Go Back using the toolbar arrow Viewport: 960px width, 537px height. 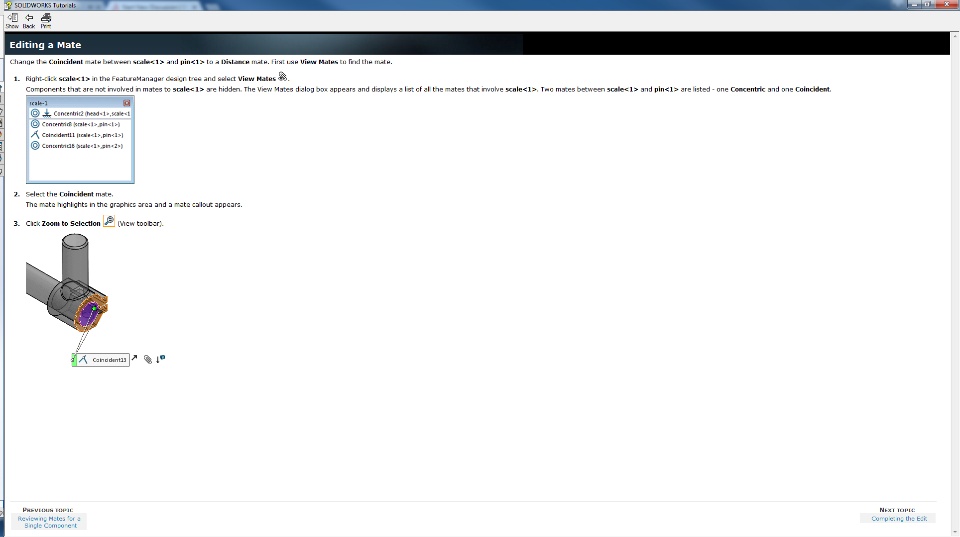[x=29, y=20]
